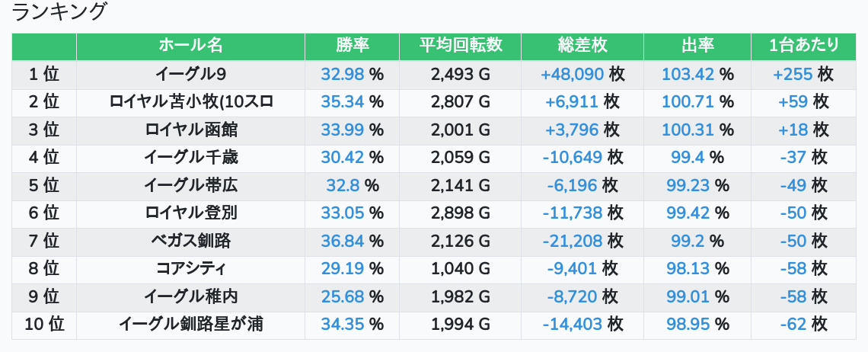The width and height of the screenshot is (868, 352).
Task: Open the ロイヤル苫小牧(10スロ hall entry
Action: click(190, 102)
